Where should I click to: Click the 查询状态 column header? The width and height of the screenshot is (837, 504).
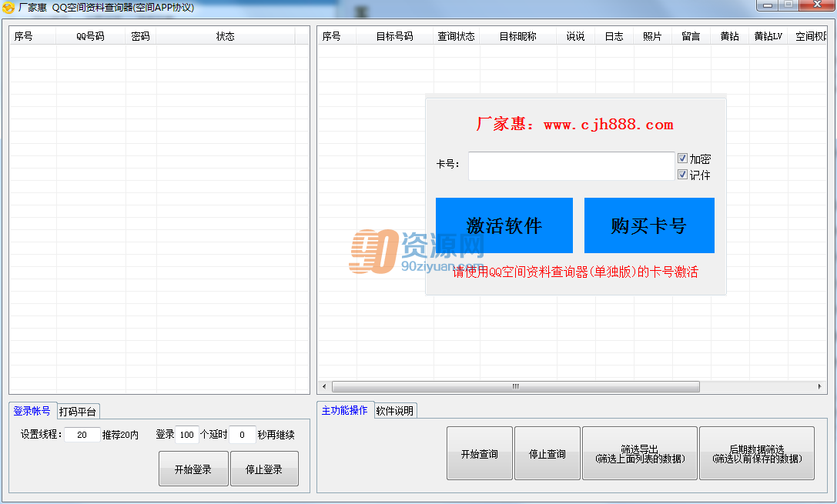tap(457, 36)
